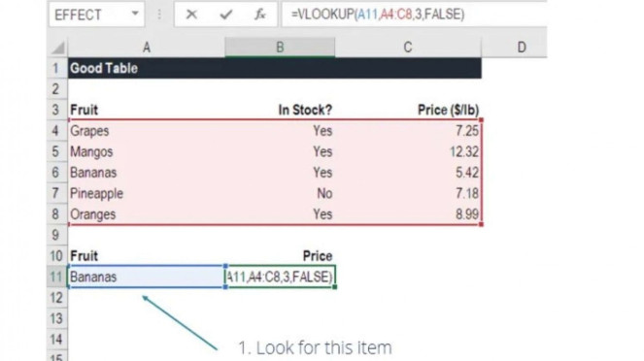Select row 2 header

[x=56, y=89]
